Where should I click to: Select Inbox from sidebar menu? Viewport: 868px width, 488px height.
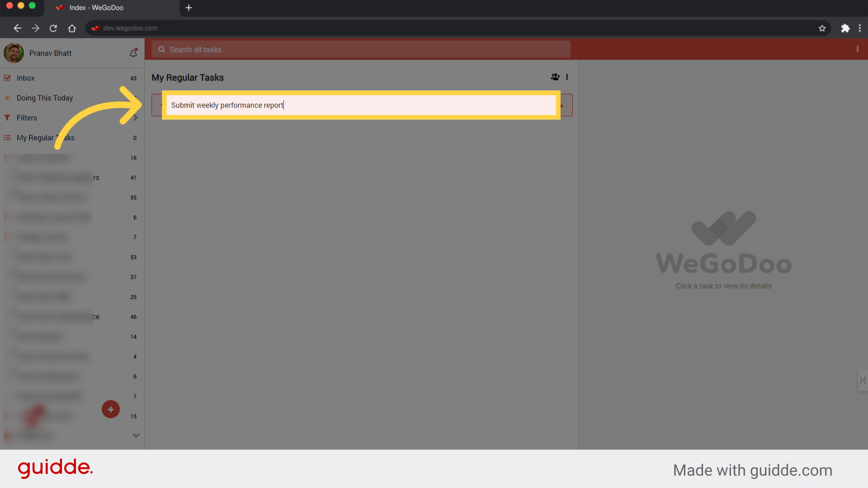(x=26, y=78)
